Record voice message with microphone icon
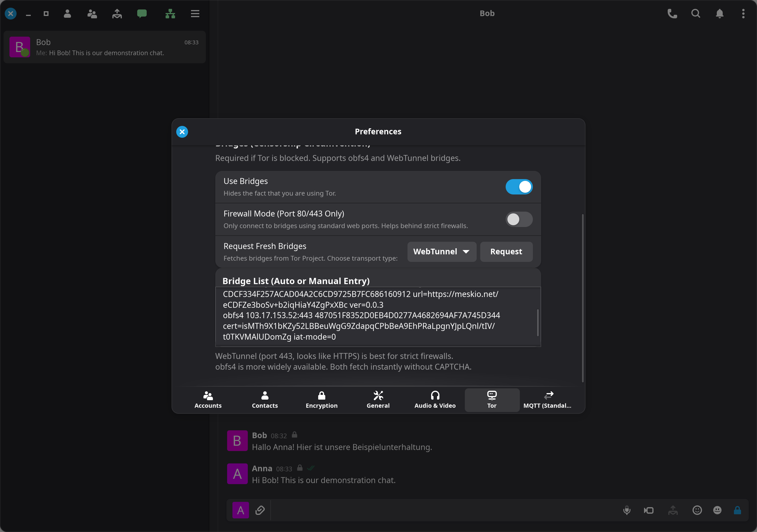The image size is (757, 532). point(627,510)
